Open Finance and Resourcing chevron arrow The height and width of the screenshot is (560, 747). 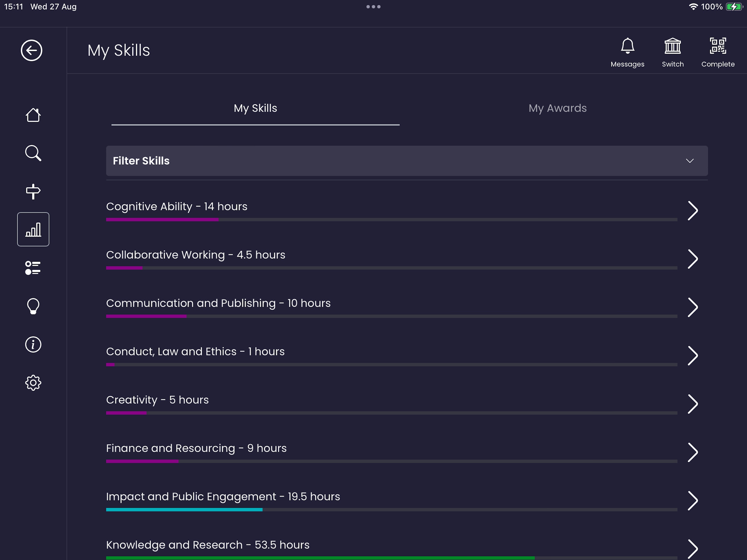click(693, 452)
